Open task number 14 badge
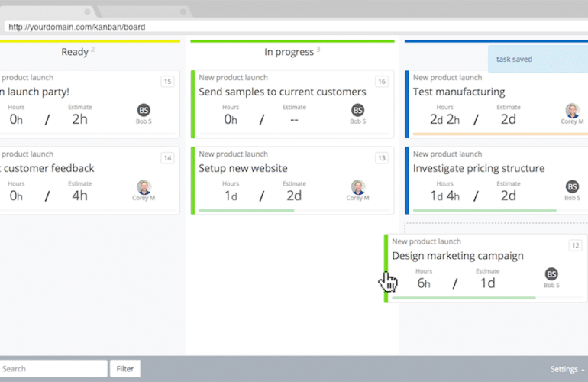This screenshot has height=382, width=588. [x=168, y=158]
